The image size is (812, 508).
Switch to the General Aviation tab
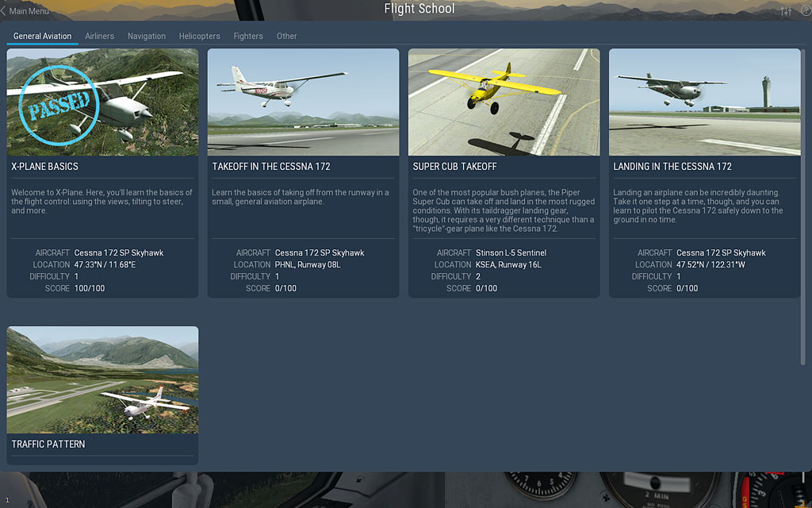point(42,36)
